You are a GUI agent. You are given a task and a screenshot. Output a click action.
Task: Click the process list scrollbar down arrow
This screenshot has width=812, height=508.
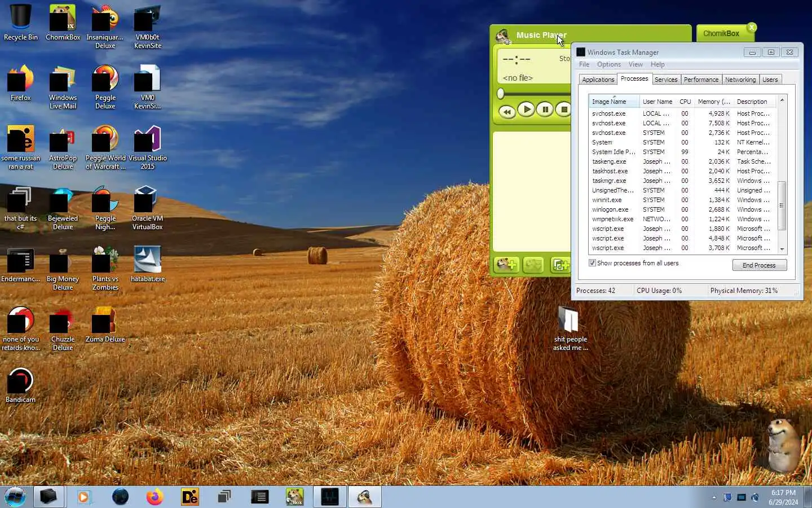click(x=782, y=249)
